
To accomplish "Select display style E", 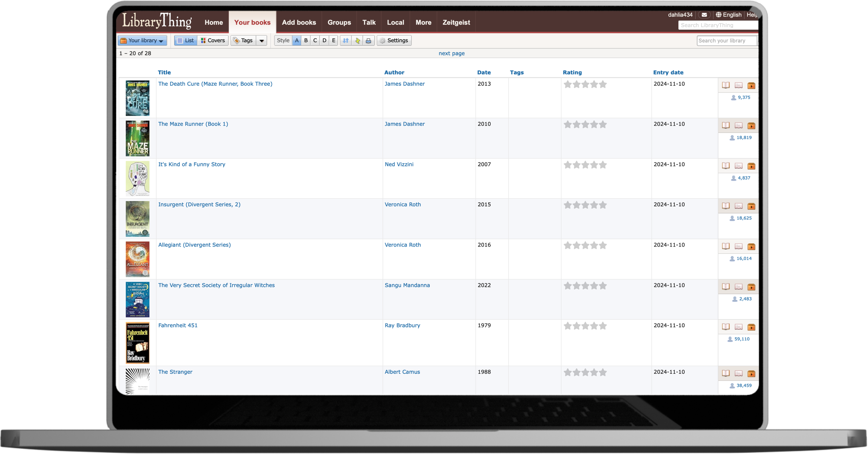I will click(x=334, y=41).
